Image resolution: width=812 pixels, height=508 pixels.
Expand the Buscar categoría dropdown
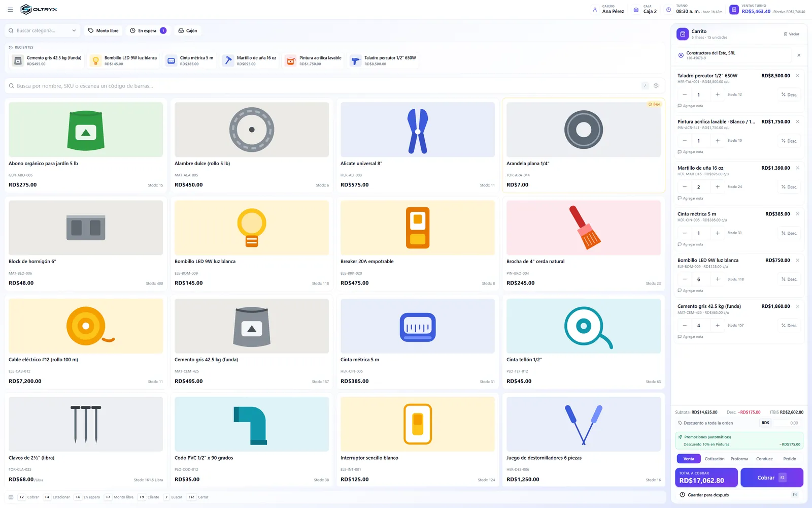point(43,30)
